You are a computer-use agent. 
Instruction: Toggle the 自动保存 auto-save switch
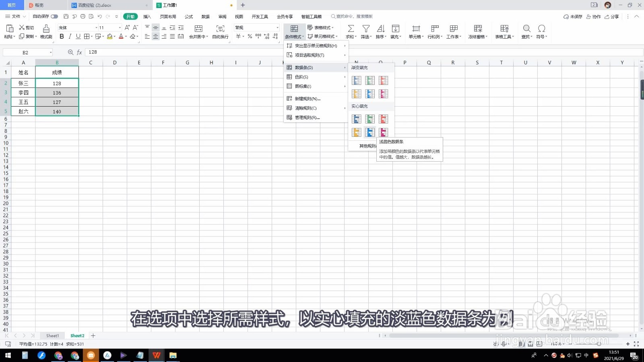click(54, 16)
